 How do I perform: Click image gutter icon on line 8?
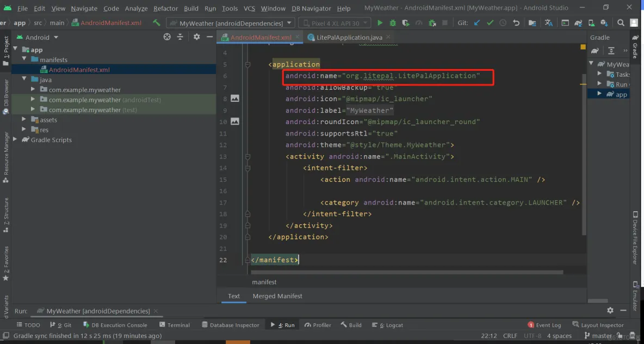(235, 99)
